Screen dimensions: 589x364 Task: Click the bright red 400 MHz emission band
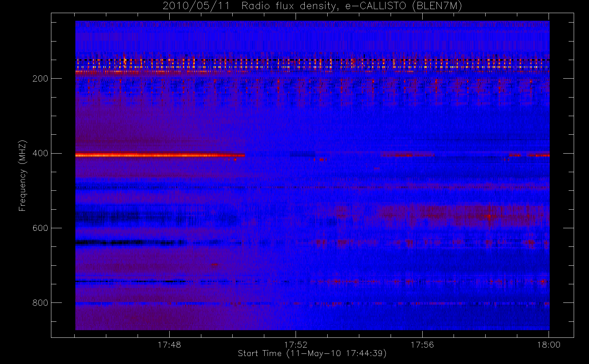coord(160,155)
